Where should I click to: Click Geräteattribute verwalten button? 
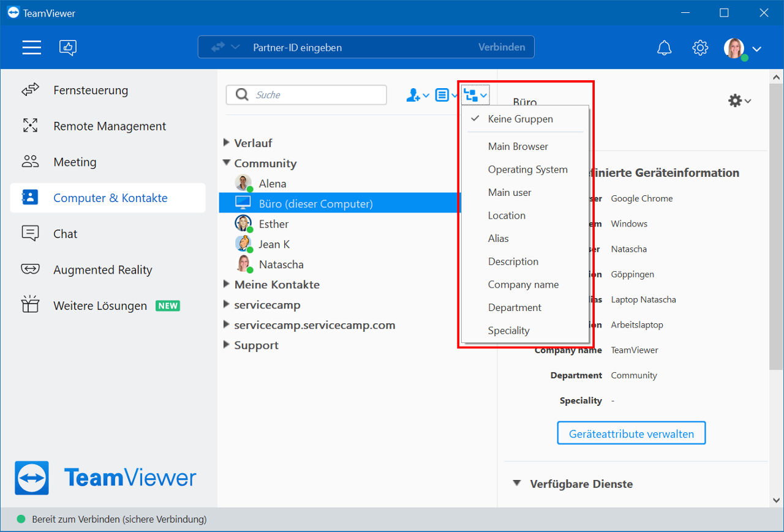[631, 433]
